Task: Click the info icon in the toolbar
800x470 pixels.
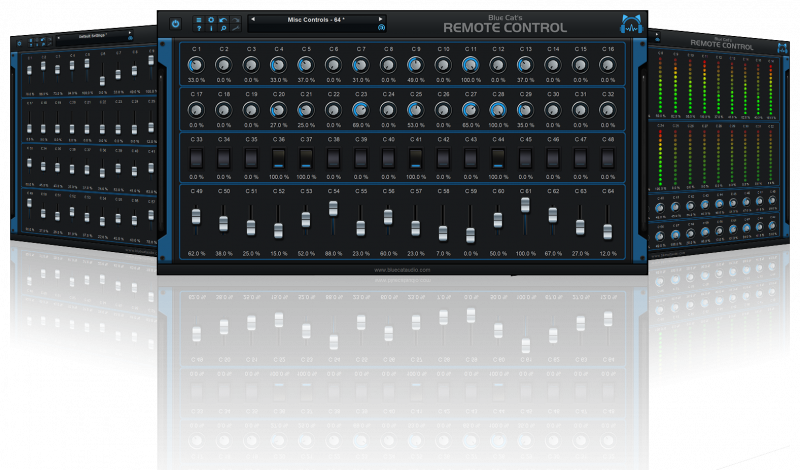Action: click(x=210, y=29)
